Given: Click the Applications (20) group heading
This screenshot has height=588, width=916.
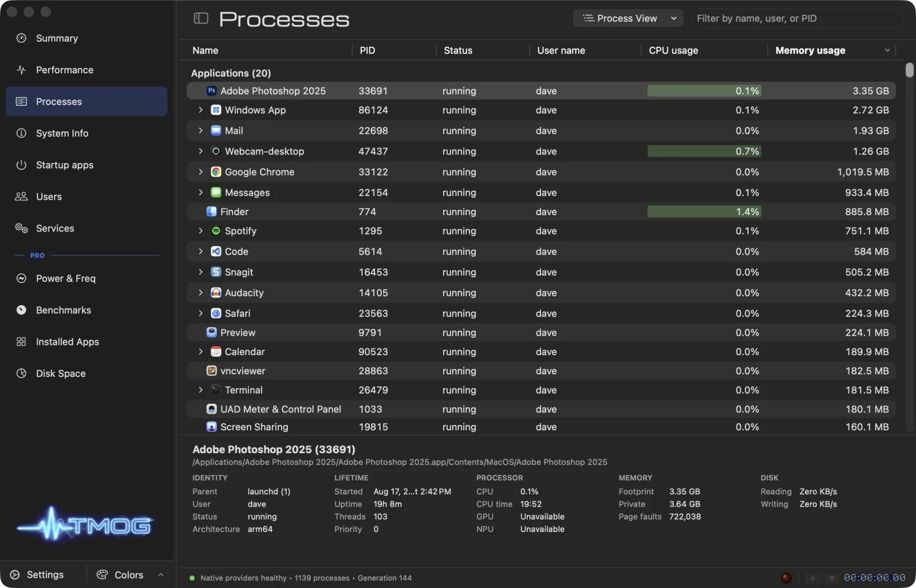Looking at the screenshot, I should (231, 73).
